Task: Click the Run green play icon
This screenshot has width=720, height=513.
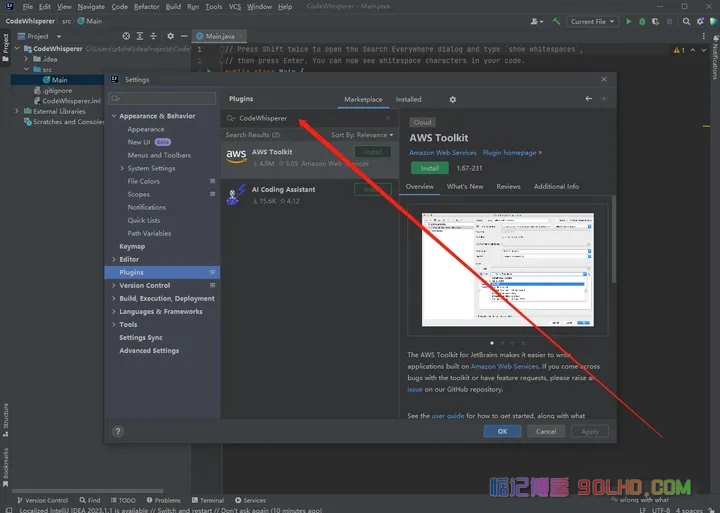Action: pyautogui.click(x=629, y=22)
